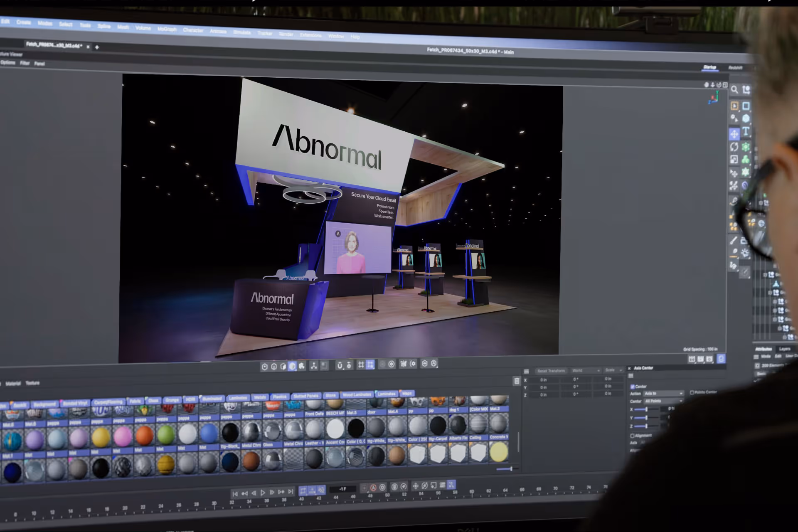The width and height of the screenshot is (798, 532).
Task: Open the Volume menu
Action: tap(143, 28)
